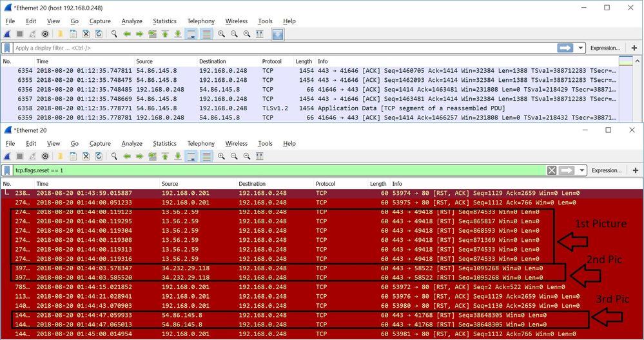
Task: Go to the first packet in bottom window
Action: (x=165, y=156)
